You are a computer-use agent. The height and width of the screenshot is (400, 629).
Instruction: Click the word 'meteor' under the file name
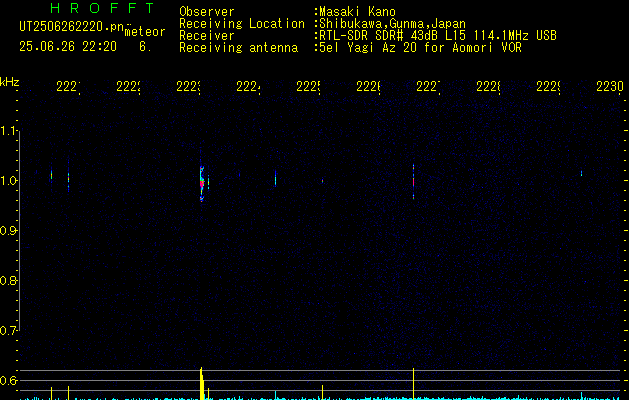coord(145,32)
